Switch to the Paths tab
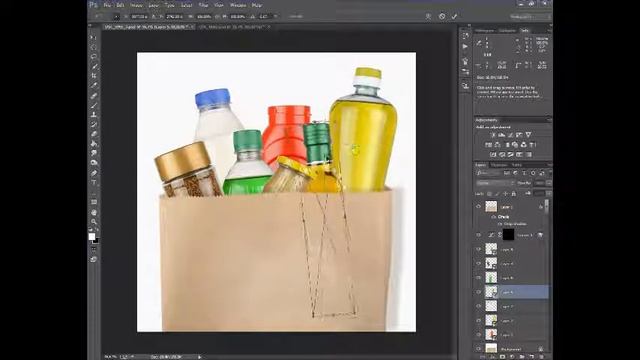 point(517,165)
